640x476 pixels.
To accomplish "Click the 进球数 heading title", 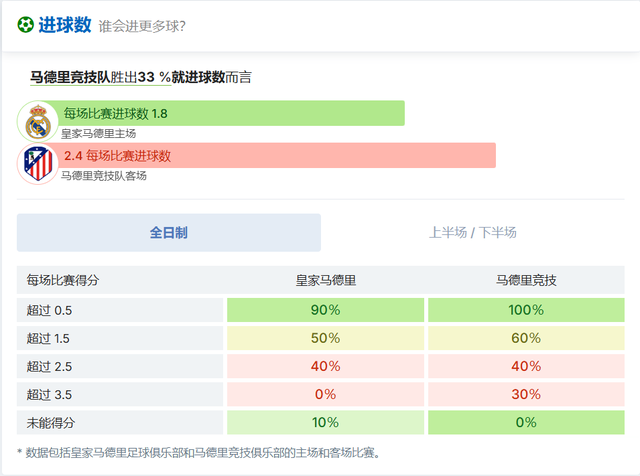I will click(x=65, y=25).
